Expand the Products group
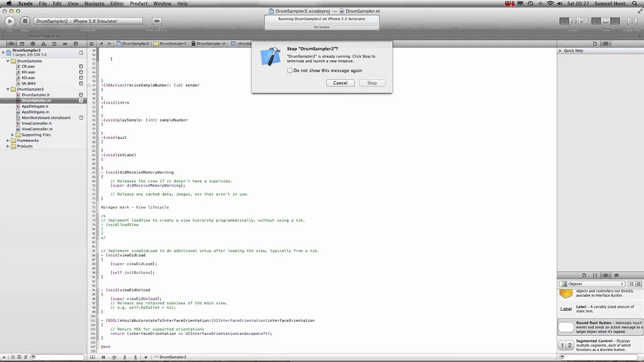This screenshot has width=644, height=362. pos(8,146)
